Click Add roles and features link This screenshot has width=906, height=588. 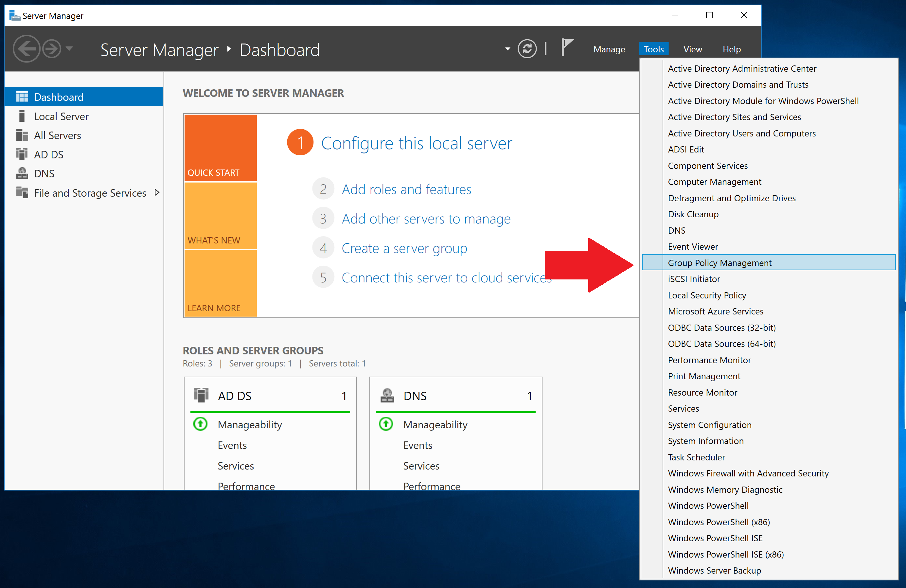pos(406,189)
